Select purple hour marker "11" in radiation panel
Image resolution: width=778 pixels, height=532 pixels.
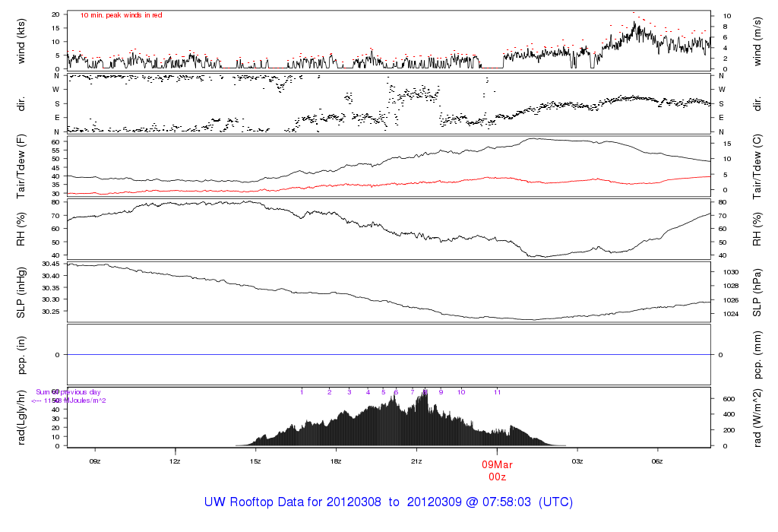point(497,392)
